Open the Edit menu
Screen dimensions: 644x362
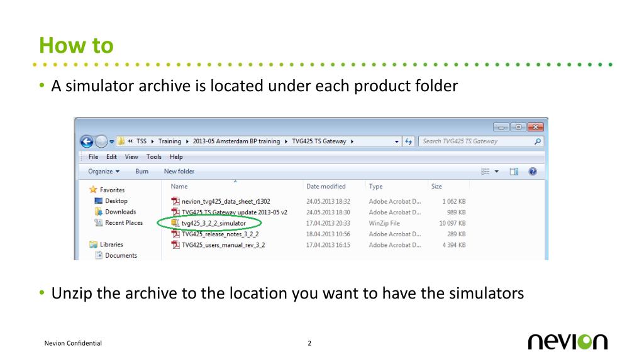[x=111, y=156]
